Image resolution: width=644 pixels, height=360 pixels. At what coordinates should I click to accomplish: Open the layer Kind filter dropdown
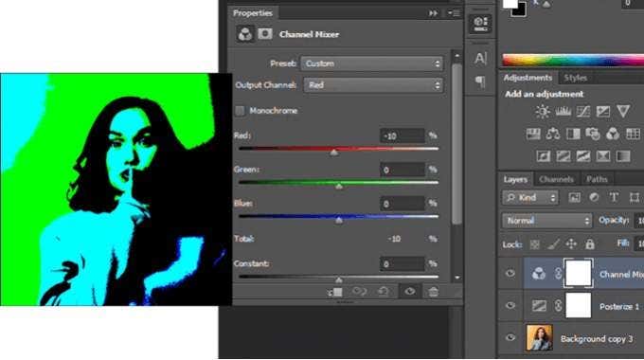tap(529, 198)
